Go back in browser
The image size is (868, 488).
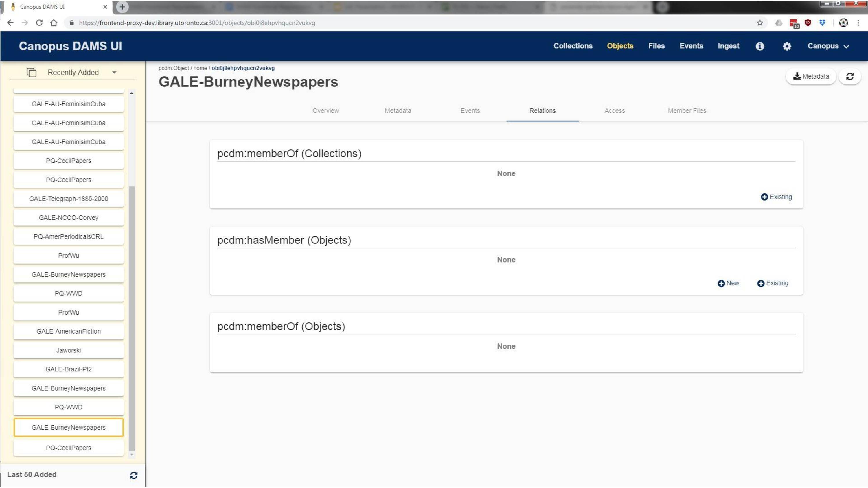pos(10,23)
